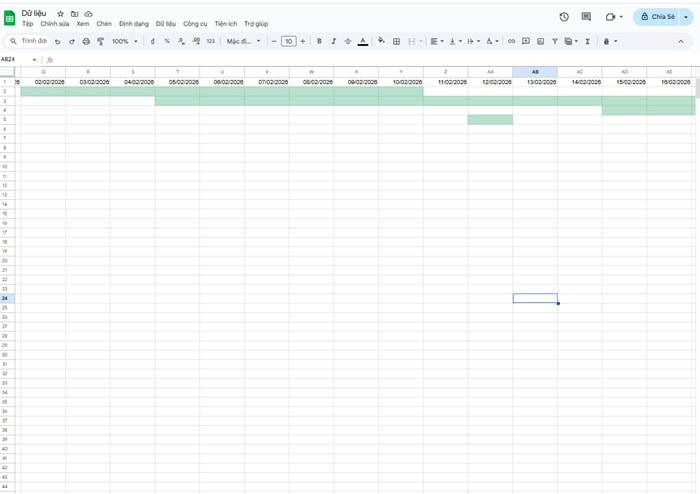Viewport: 700px width, 494px height.
Task: Open the Tiện ích menu
Action: click(x=225, y=23)
